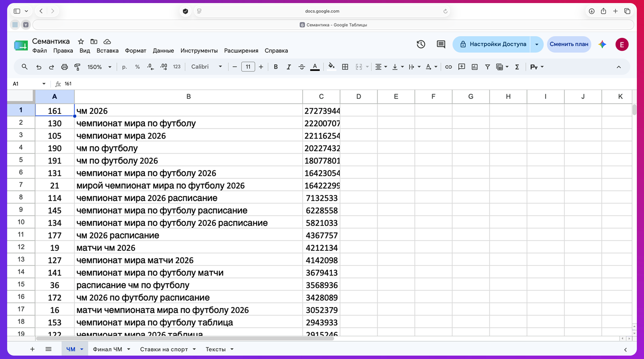This screenshot has height=359, width=644.
Task: Switch to the Ставки на спорт tab
Action: 164,349
